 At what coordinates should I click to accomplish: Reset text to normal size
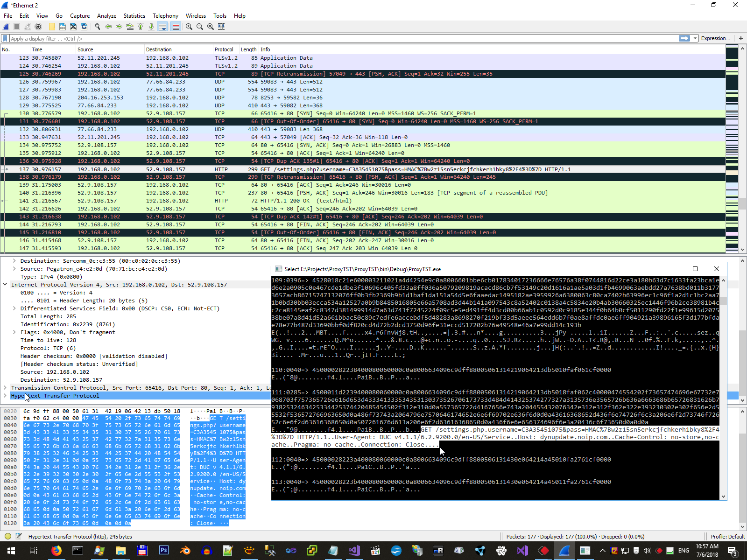(211, 27)
